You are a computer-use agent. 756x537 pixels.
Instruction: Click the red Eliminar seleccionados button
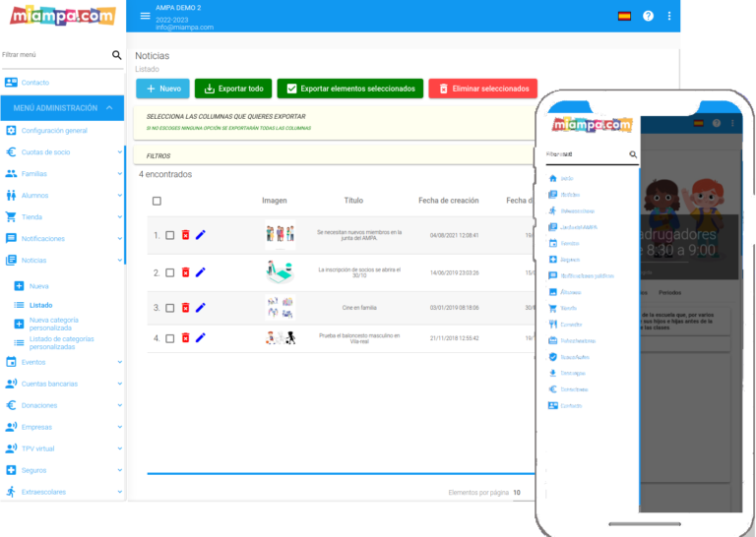[x=482, y=89]
